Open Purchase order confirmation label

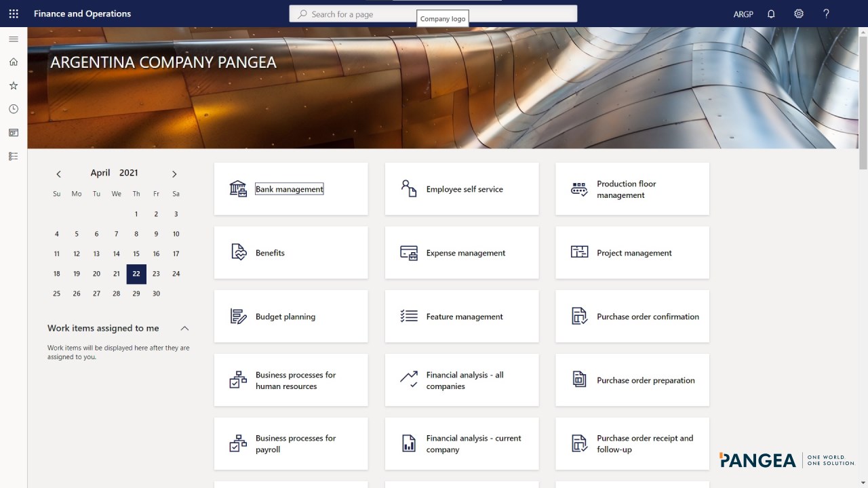[648, 317]
